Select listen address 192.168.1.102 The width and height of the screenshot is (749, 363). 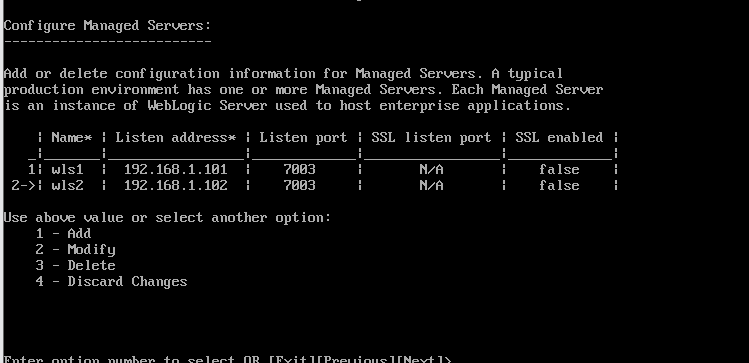175,185
